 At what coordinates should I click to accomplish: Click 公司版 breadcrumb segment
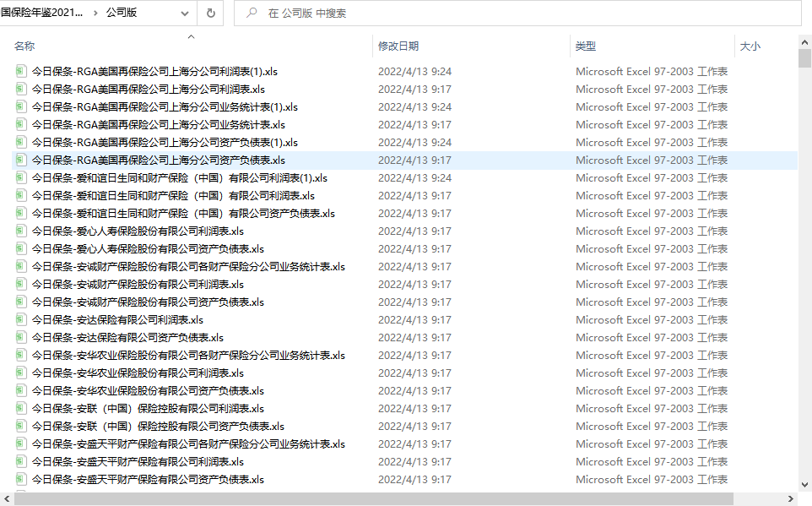122,13
